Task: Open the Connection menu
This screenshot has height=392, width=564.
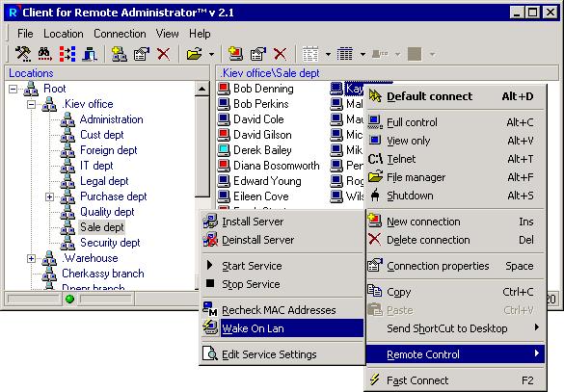Action: click(x=120, y=34)
